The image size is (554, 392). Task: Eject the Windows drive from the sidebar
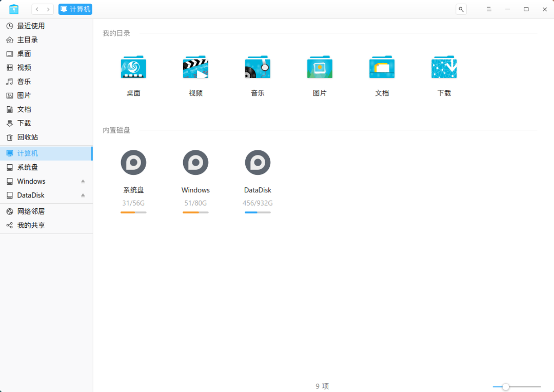83,181
